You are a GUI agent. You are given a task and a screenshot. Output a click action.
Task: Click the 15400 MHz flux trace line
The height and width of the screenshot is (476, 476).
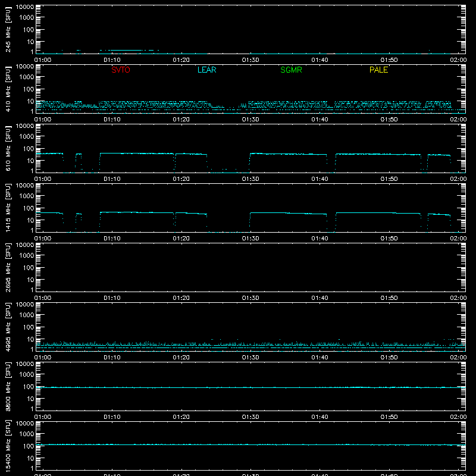click(250, 444)
